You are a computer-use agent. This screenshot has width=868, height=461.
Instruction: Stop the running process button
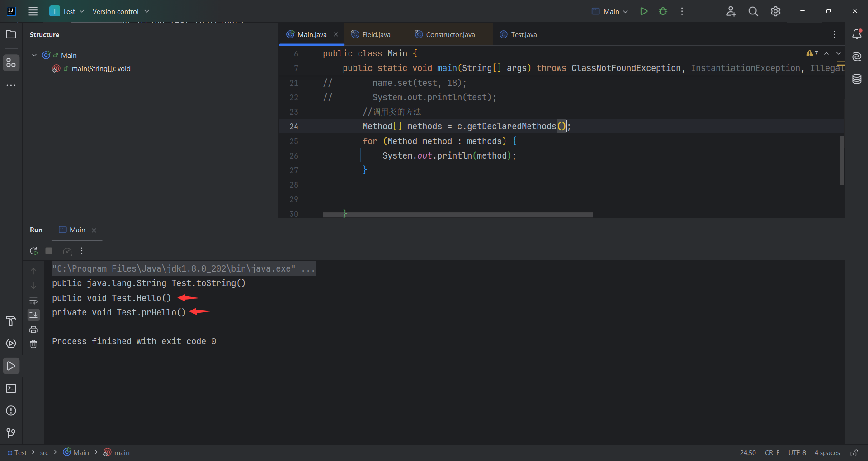49,251
